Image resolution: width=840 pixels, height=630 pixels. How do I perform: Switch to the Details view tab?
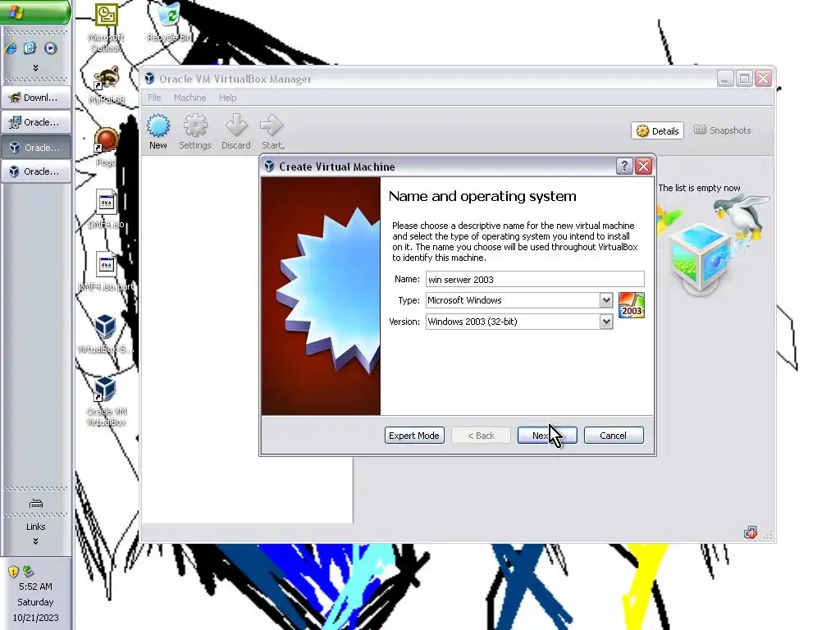click(657, 130)
